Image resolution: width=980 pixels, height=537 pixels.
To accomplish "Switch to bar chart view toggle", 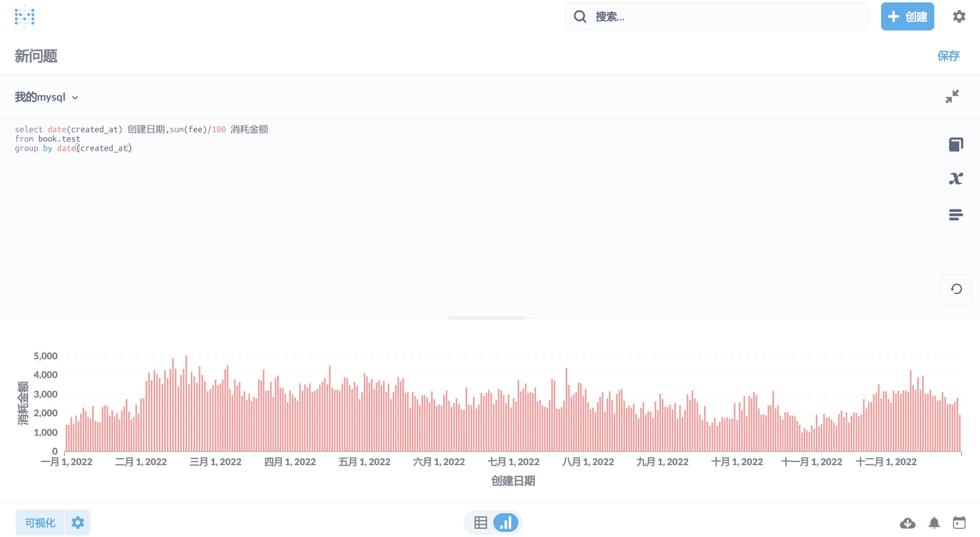I will [x=505, y=523].
